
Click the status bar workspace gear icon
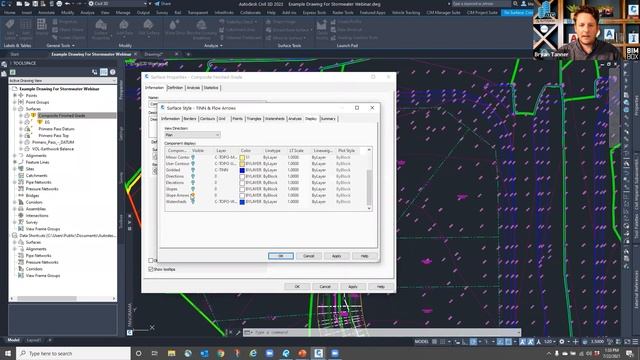pyautogui.click(x=562, y=342)
